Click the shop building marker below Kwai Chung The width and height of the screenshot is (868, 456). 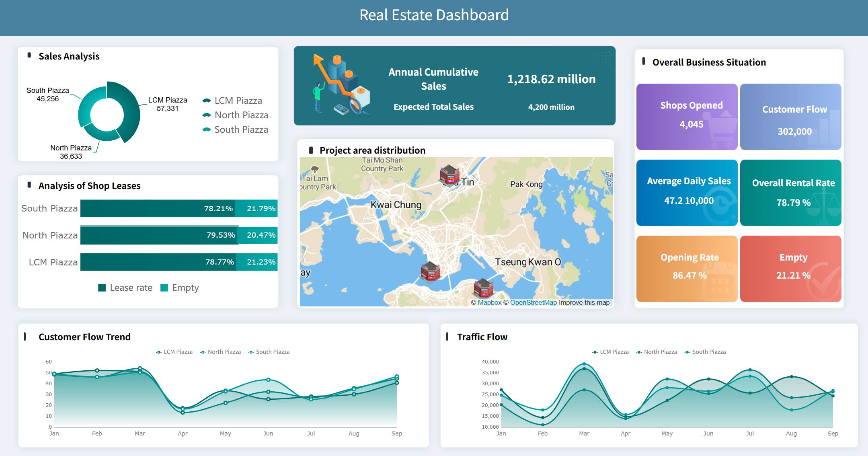430,271
